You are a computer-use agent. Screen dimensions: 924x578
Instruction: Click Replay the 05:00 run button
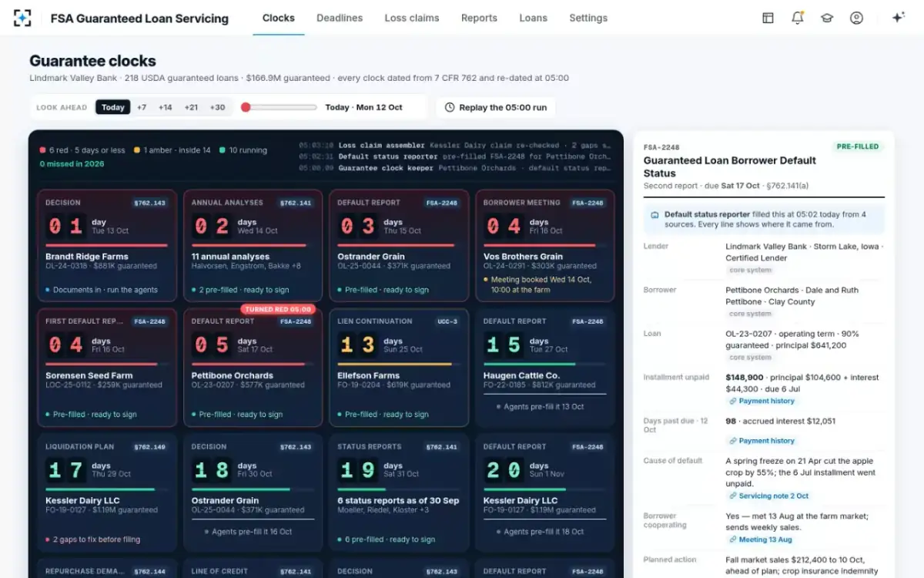coord(495,107)
